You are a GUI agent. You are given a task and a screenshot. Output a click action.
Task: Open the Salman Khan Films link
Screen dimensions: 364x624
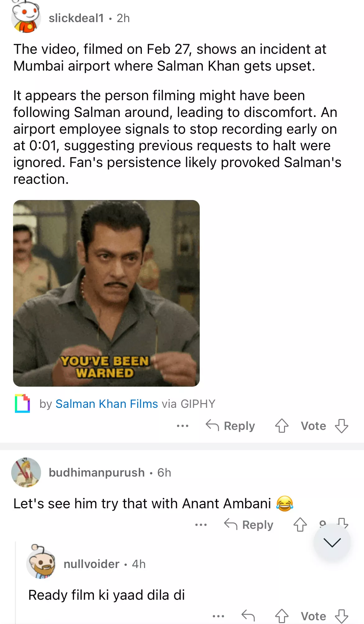click(x=107, y=404)
